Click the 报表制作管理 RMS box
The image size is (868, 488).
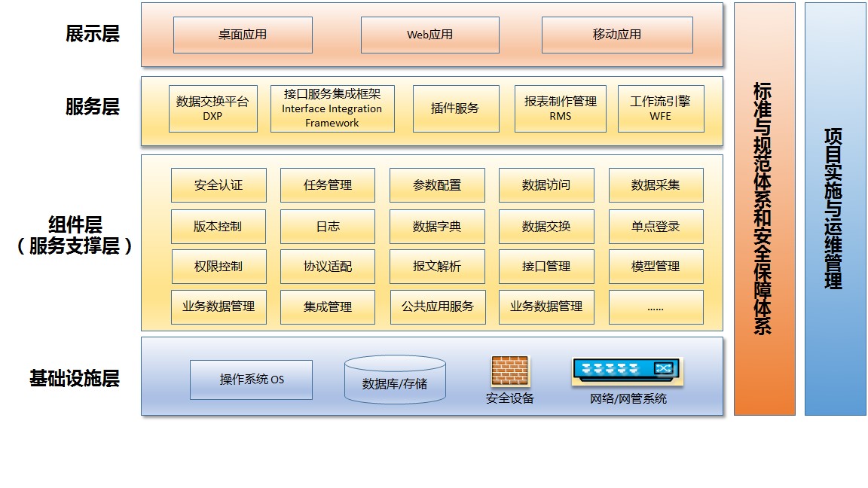[x=560, y=108]
